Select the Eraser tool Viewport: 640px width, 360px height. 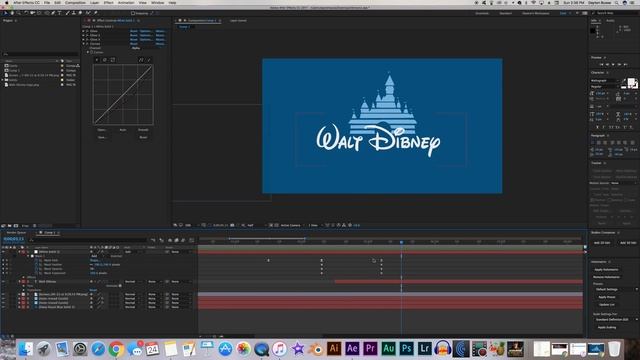click(80, 13)
